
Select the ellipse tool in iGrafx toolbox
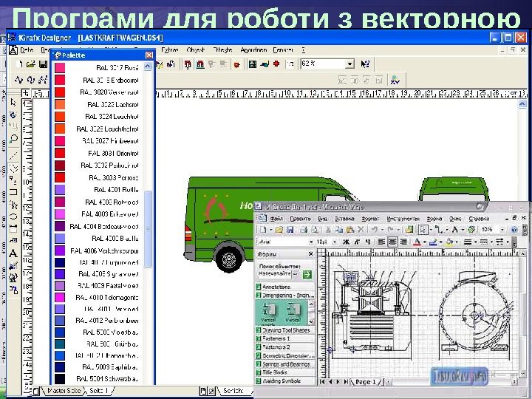coord(13,216)
